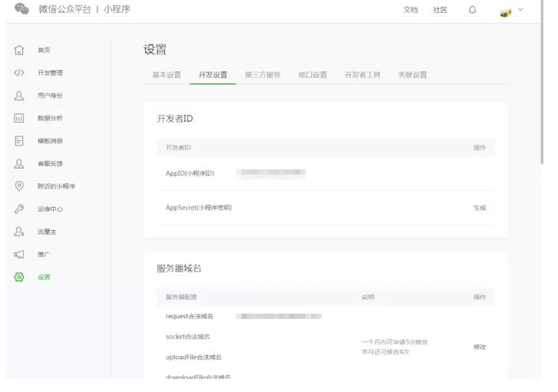
Task: Switch to the 基本设置 tab
Action: 167,74
